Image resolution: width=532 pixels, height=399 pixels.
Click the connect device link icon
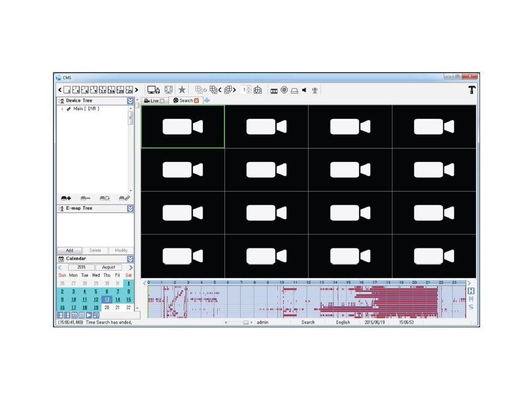coord(124,198)
